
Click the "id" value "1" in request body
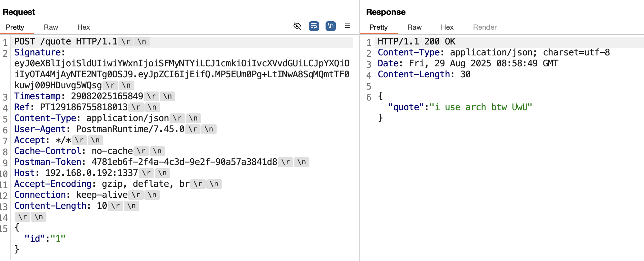tap(58, 239)
